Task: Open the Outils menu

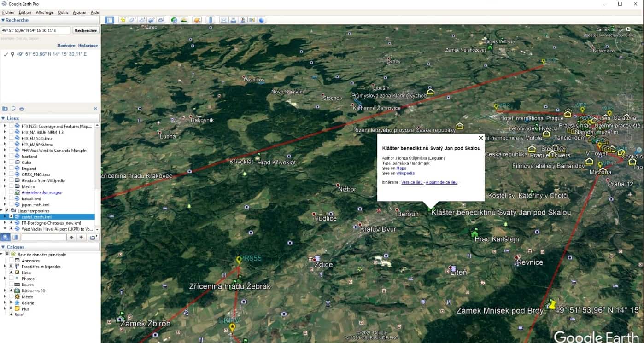Action: 63,12
